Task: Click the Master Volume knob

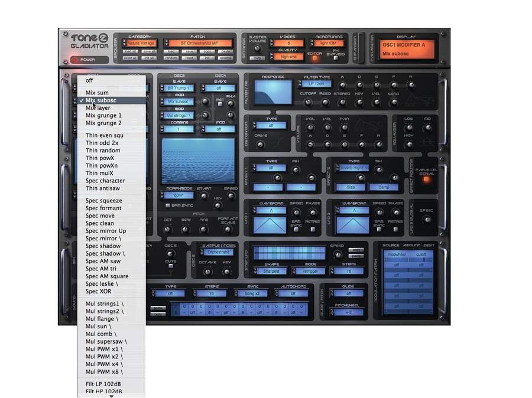Action: [x=257, y=48]
